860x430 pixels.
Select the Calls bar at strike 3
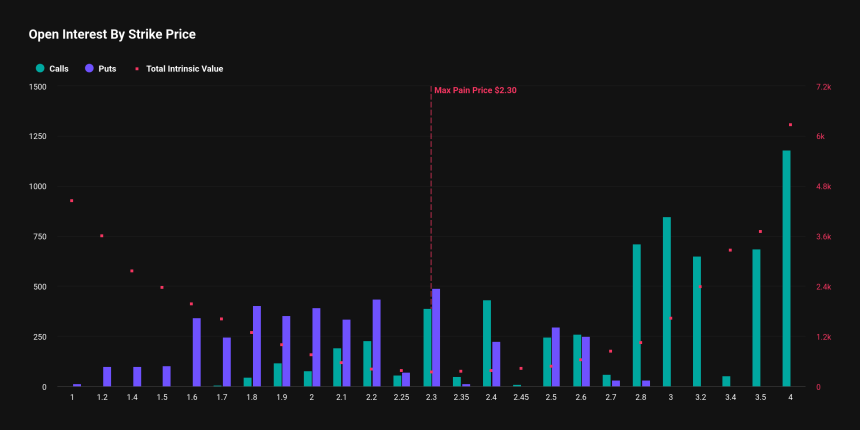pos(667,302)
